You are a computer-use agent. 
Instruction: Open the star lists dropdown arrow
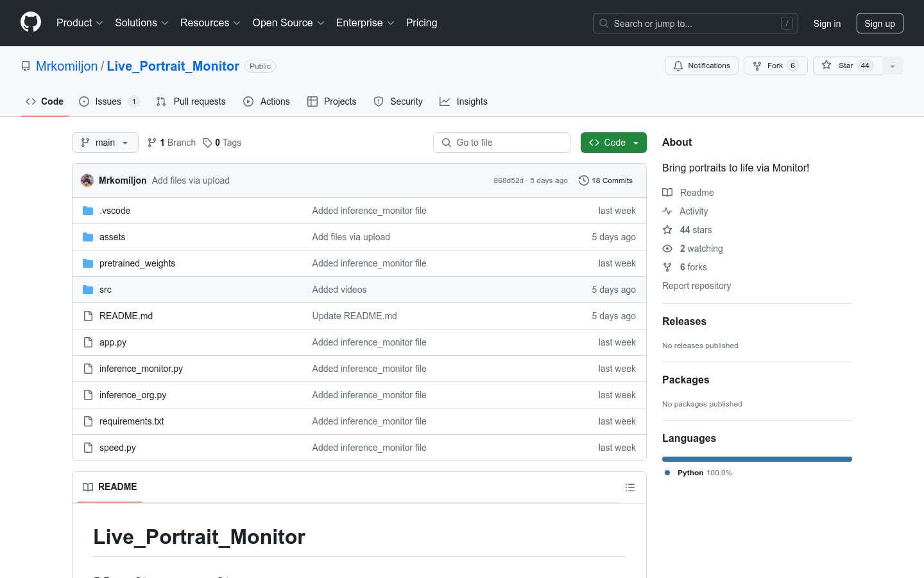point(893,66)
